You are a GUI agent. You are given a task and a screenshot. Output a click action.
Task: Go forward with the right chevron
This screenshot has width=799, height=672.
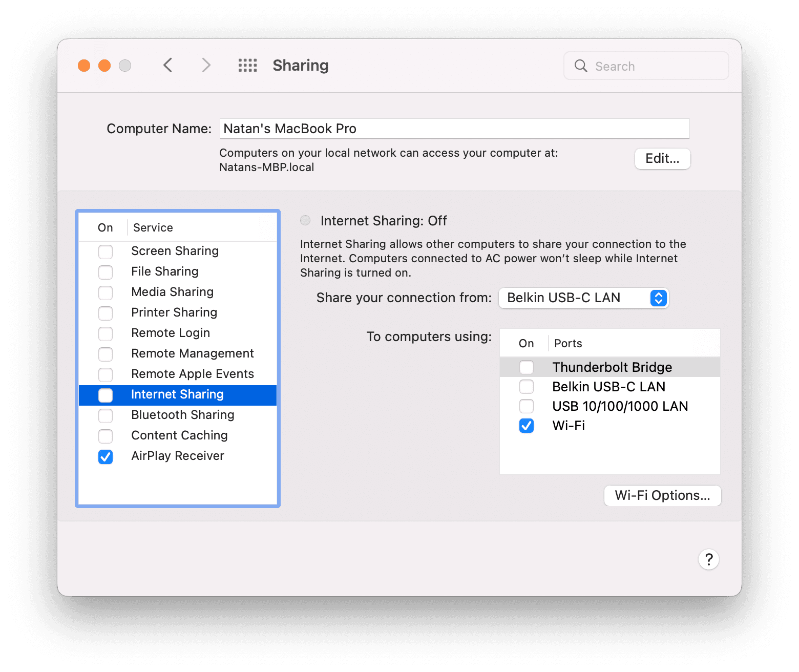coord(206,66)
